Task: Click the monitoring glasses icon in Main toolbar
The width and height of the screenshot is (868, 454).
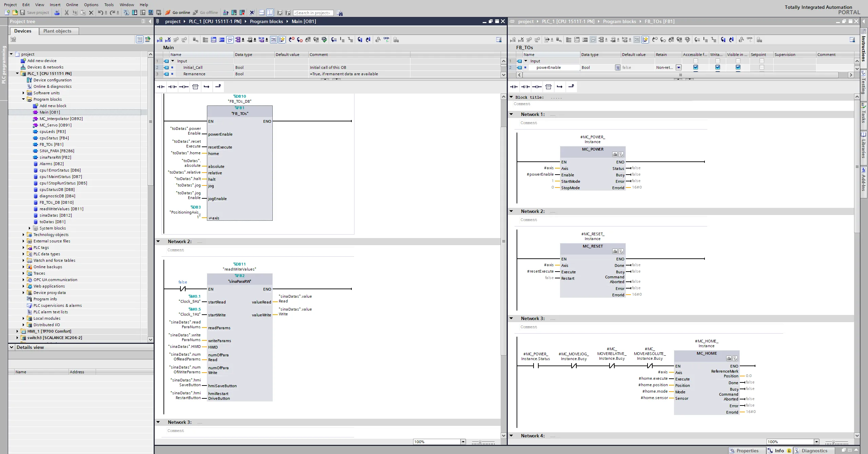Action: (x=386, y=40)
